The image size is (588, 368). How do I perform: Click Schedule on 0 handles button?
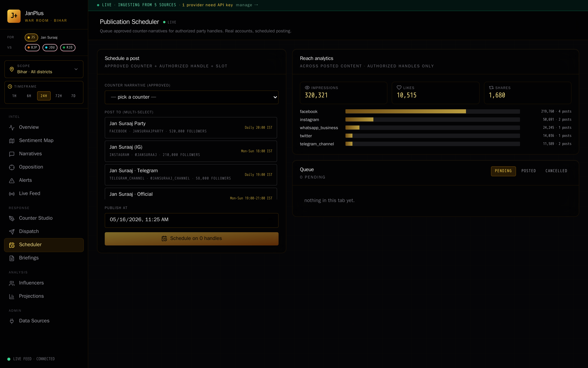point(191,238)
